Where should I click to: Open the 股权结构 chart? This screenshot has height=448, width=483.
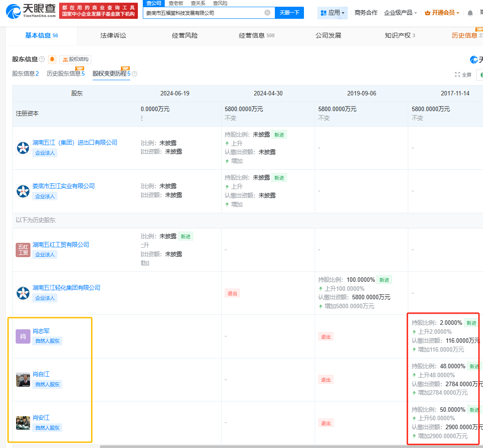click(x=76, y=59)
